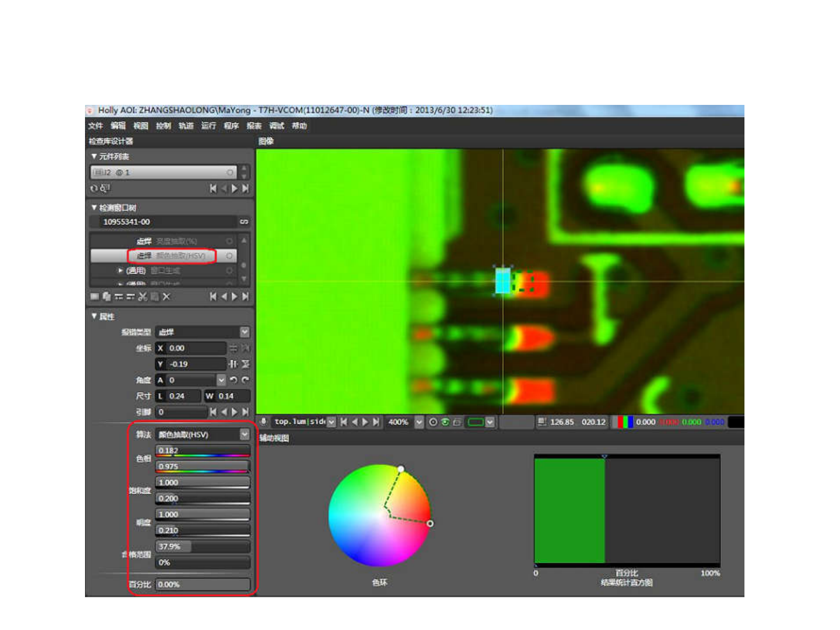The image size is (840, 630).
Task: Click the delete X icon in window tree toolbar
Action: click(x=166, y=297)
